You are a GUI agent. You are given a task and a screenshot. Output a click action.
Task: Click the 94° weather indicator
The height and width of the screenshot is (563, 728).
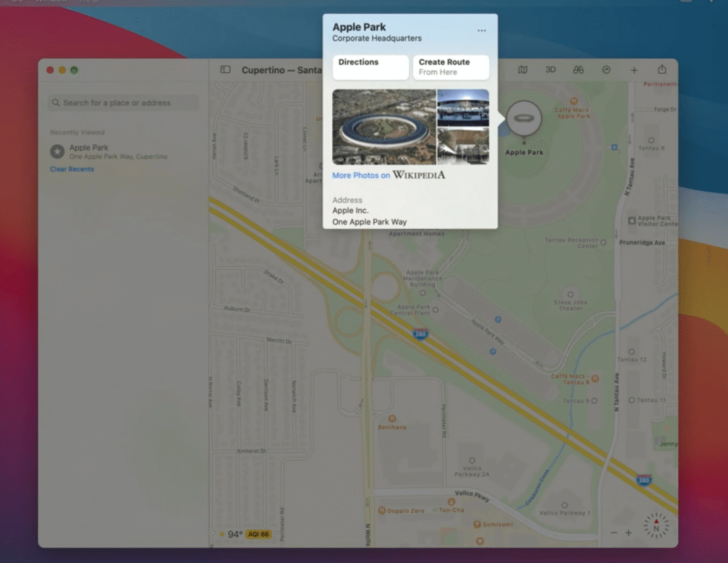coord(231,534)
